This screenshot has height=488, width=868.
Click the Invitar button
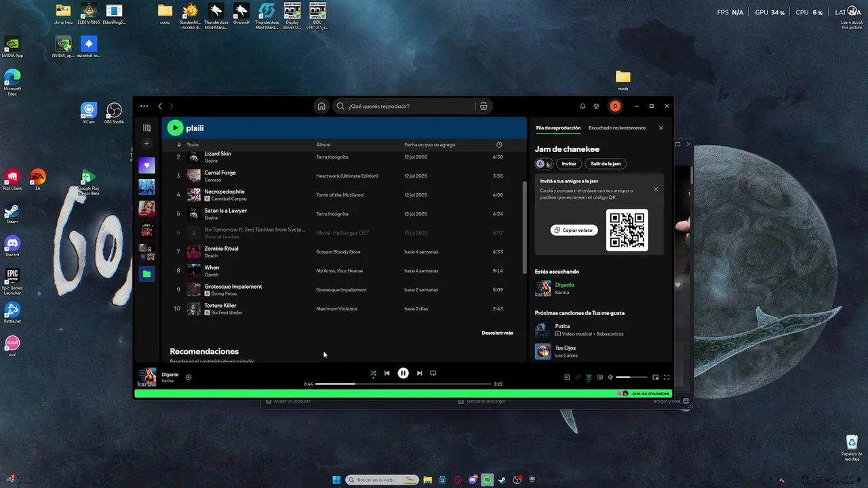[569, 163]
